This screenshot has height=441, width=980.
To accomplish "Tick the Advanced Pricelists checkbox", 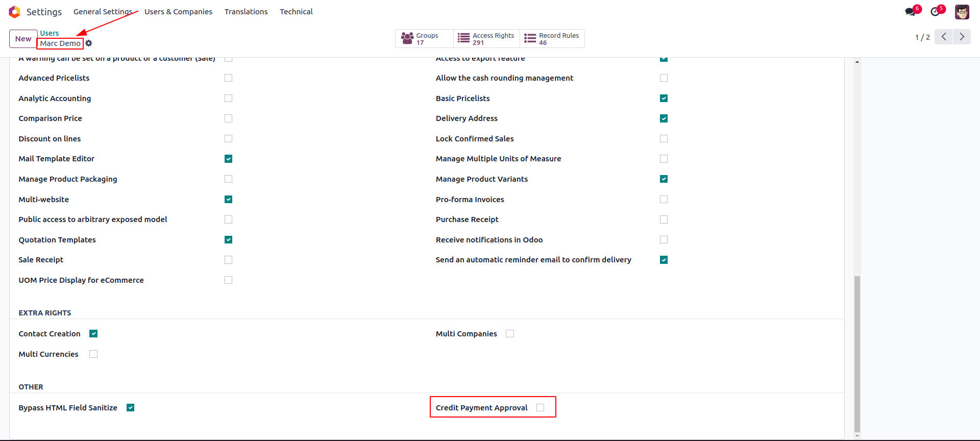I will pyautogui.click(x=228, y=78).
